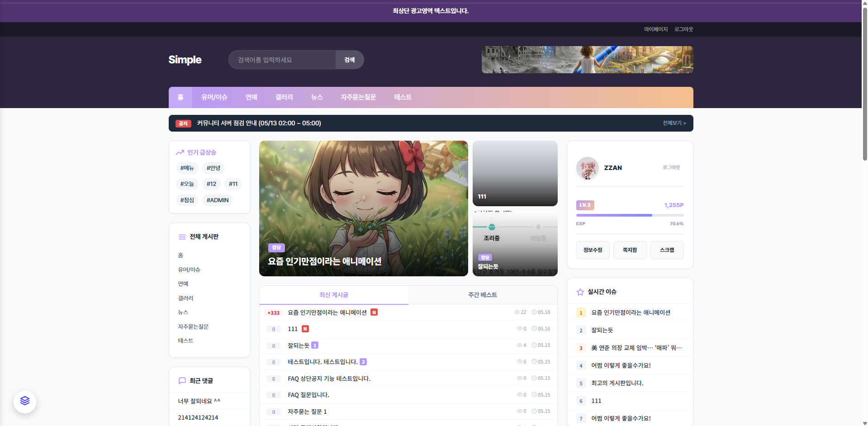Click the 스크랩 button
Viewport: 868px width, 426px height.
coord(667,250)
